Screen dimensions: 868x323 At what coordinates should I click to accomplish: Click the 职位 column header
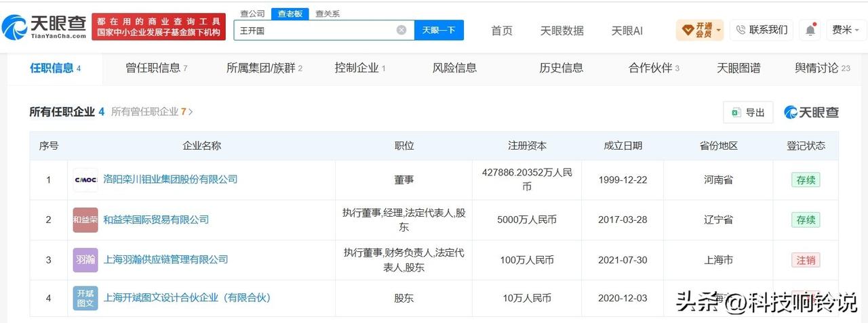[x=404, y=146]
